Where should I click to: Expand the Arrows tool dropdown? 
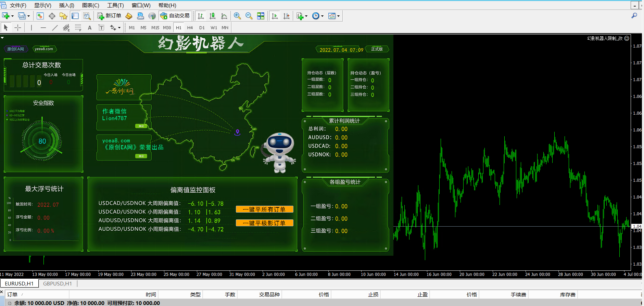point(119,28)
